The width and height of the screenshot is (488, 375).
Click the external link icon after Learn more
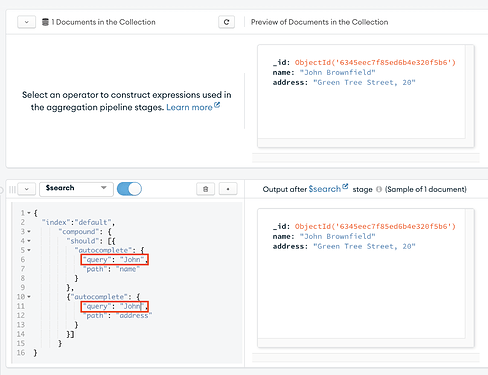217,105
